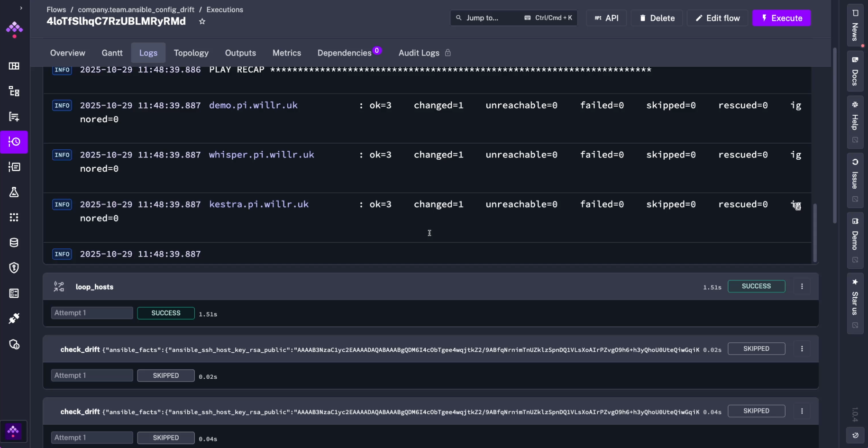
Task: Click the Plugins plug icon in sidebar
Action: (x=14, y=318)
